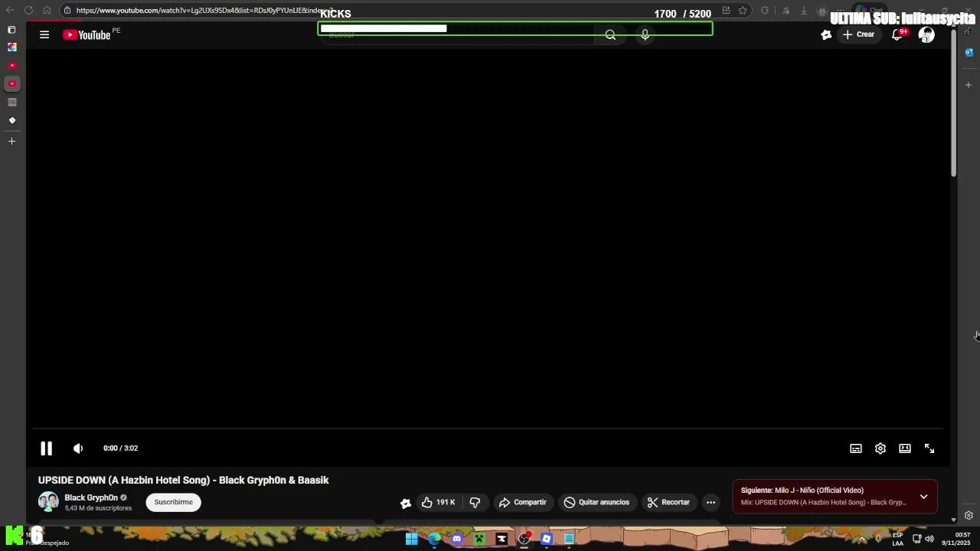Open the taskbar volume icon
Image resolution: width=980 pixels, height=551 pixels.
pyautogui.click(x=929, y=539)
